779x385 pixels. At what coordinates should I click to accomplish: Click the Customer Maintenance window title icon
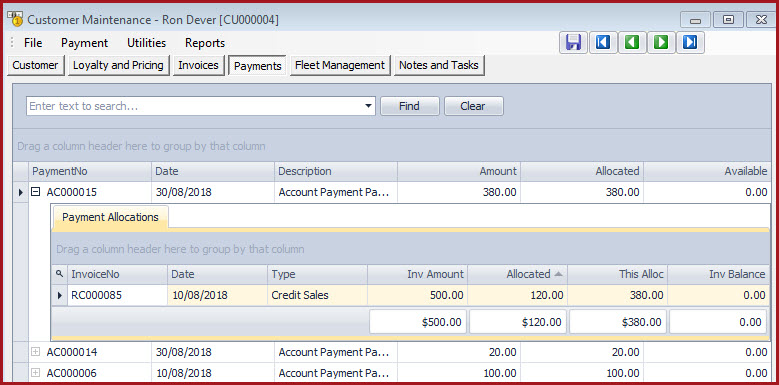[x=15, y=18]
